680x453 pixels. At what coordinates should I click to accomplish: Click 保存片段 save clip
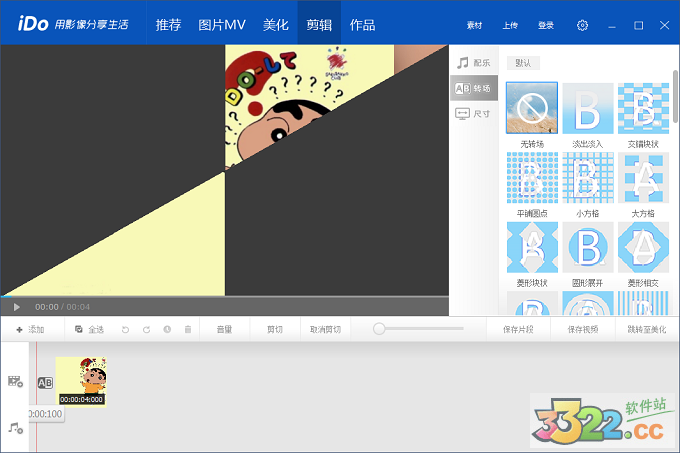518,329
